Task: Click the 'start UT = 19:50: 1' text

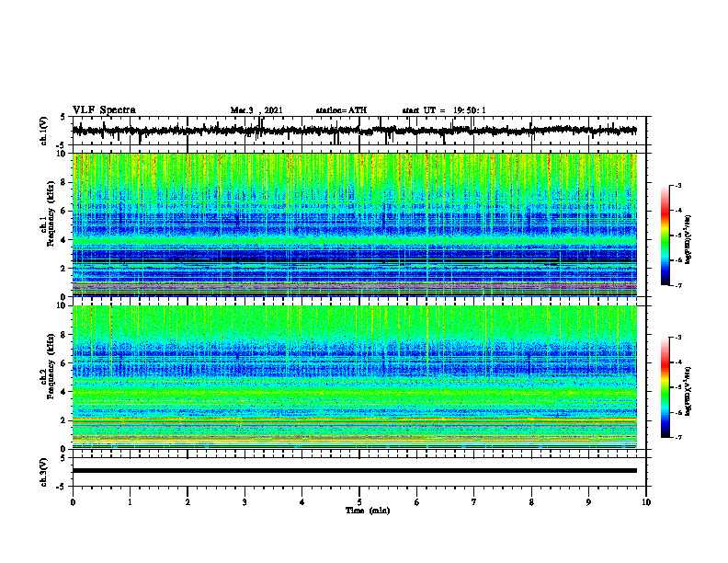Action: pyautogui.click(x=444, y=110)
